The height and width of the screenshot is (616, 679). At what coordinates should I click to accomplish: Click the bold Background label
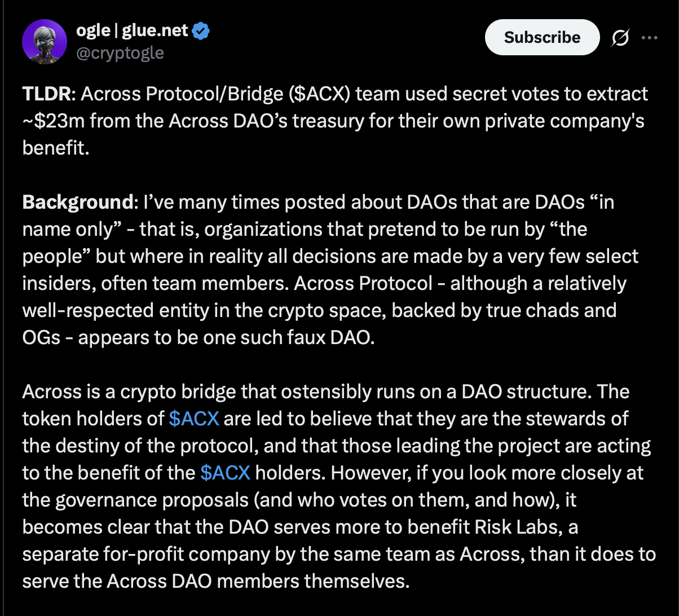(77, 202)
